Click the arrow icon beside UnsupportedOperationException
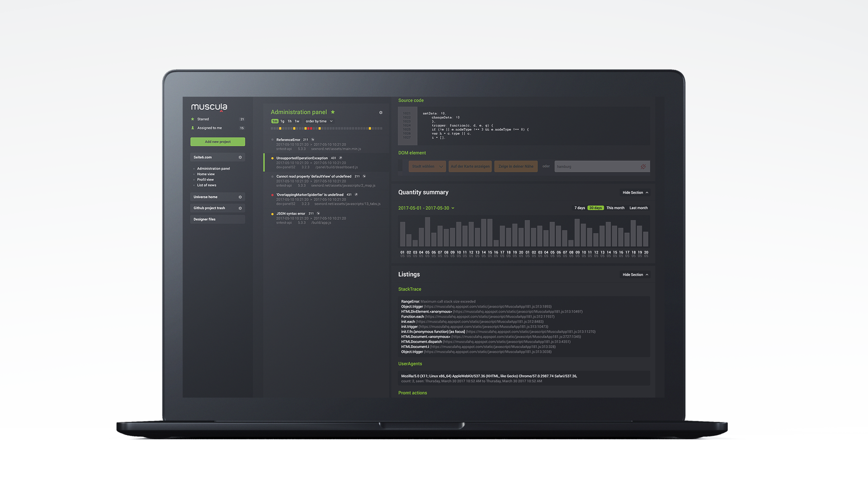 (340, 158)
